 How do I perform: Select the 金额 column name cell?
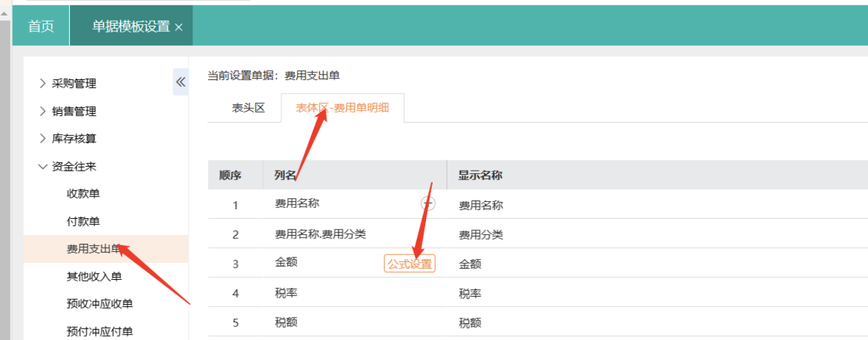285,261
